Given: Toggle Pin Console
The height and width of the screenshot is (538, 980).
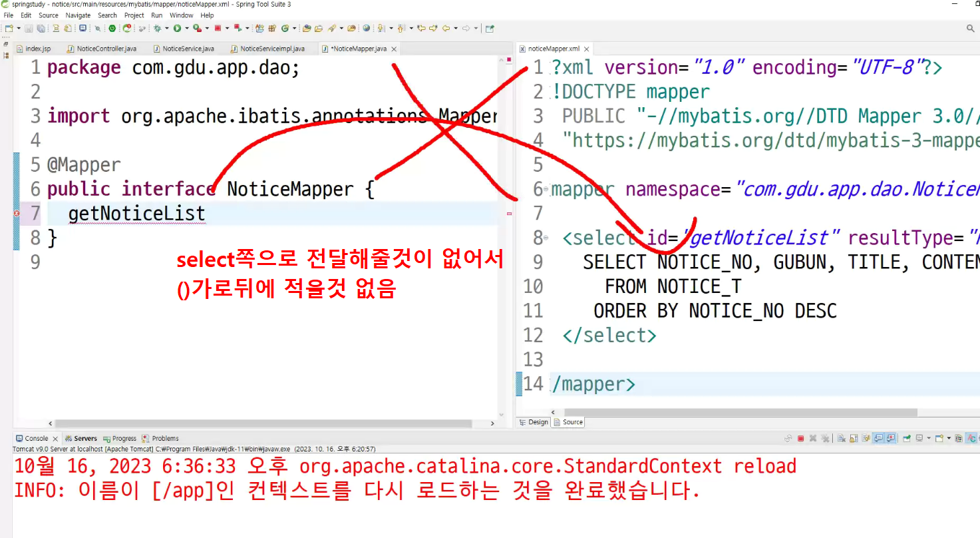Looking at the screenshot, I should (x=906, y=438).
